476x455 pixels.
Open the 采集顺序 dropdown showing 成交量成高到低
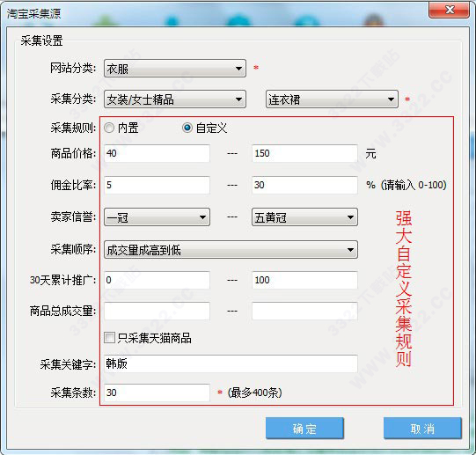[x=231, y=250]
